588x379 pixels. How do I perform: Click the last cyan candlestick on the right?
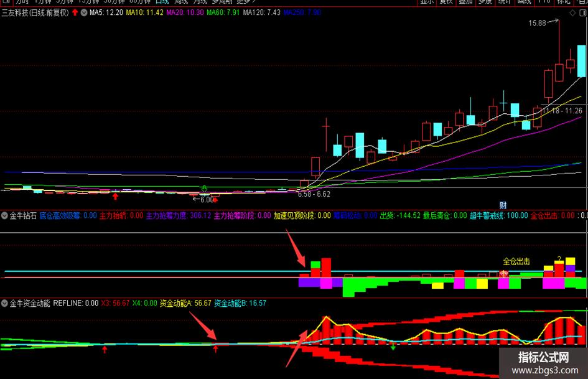point(581,61)
